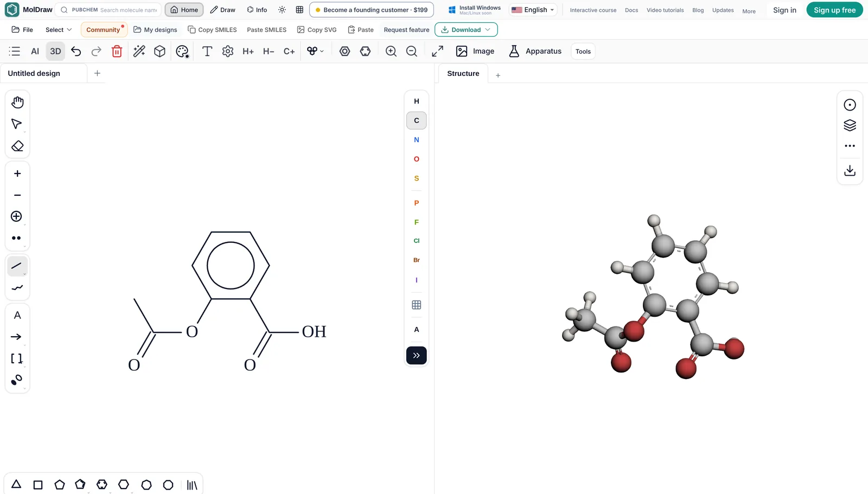The image size is (868, 494).
Task: Click the red trash delete icon
Action: point(117,51)
